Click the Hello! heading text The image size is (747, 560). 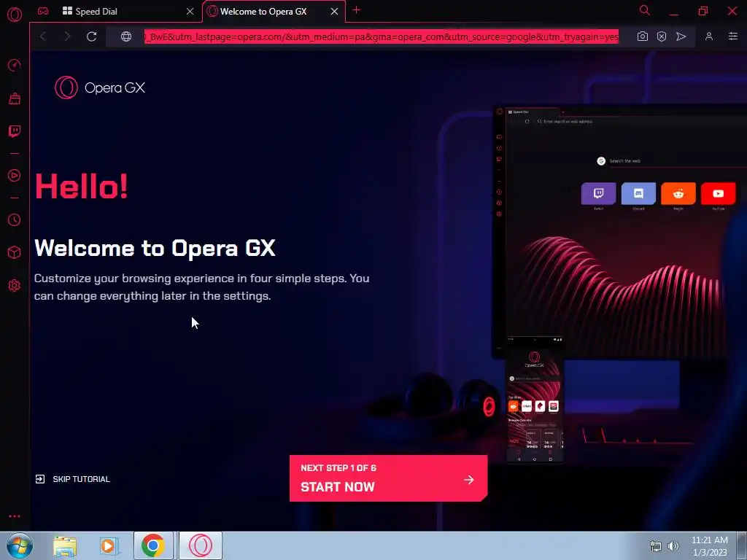82,186
